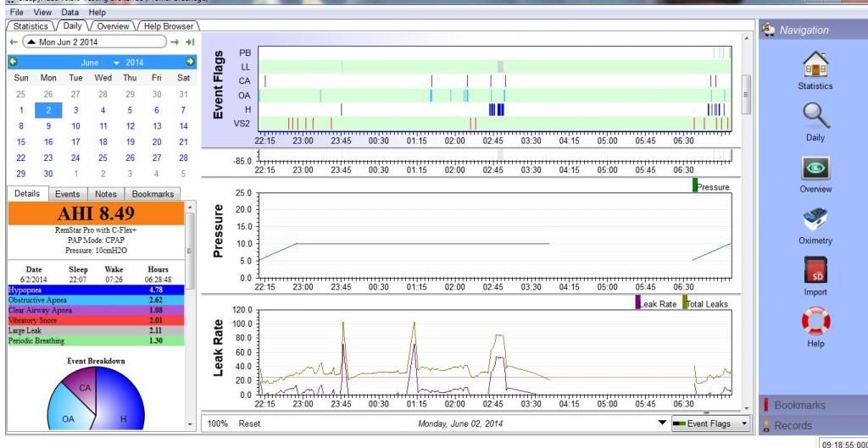Click the details panel scroll down arrow
The image size is (868, 448).
(x=190, y=425)
